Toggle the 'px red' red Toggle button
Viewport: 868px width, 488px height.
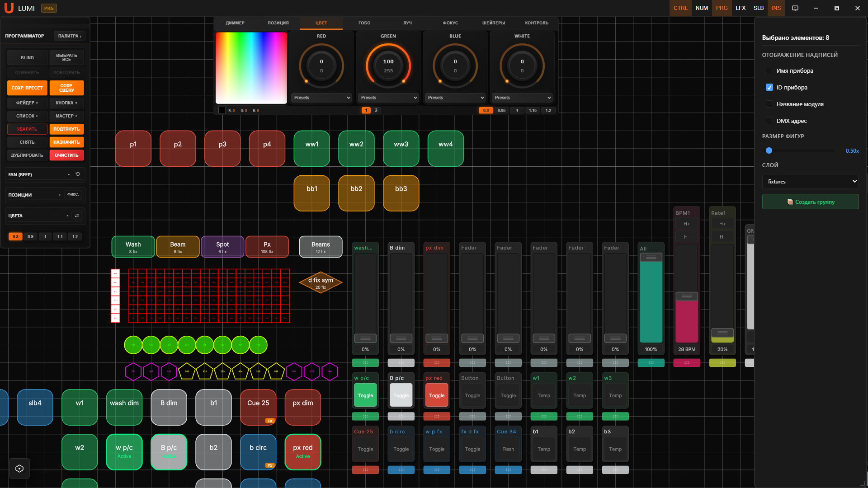click(x=437, y=395)
